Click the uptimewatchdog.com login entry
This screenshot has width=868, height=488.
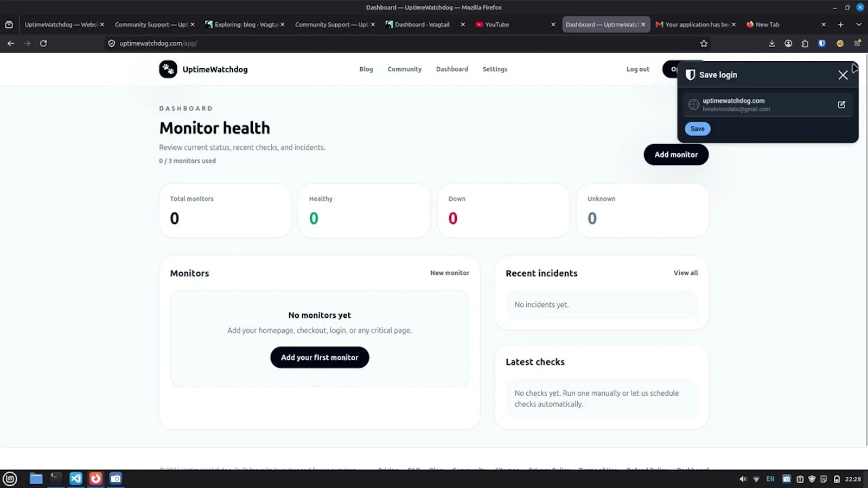point(768,105)
